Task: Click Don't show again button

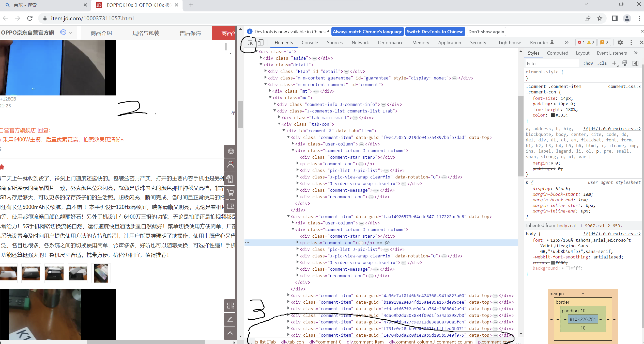Action: click(x=486, y=31)
